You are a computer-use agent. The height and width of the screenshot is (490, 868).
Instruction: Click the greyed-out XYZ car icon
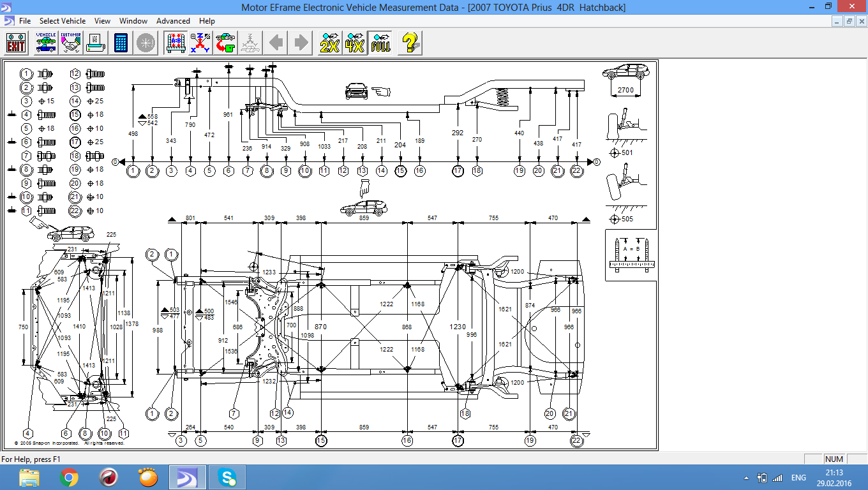(250, 43)
